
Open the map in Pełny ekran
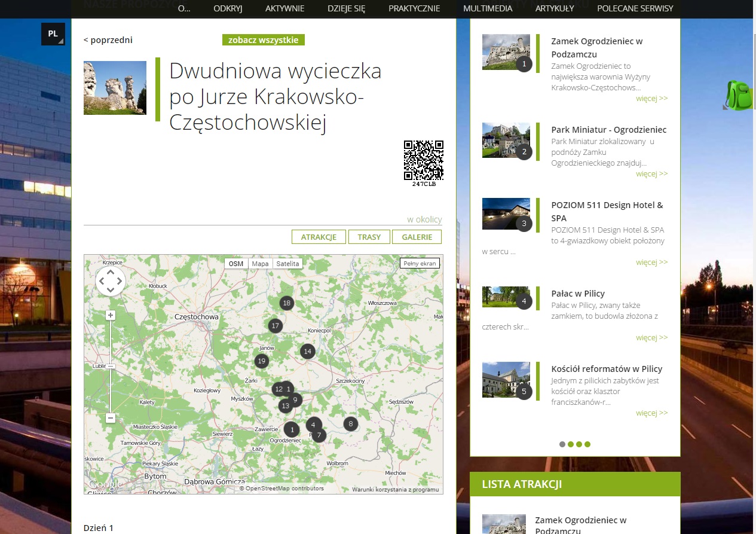[x=420, y=263]
